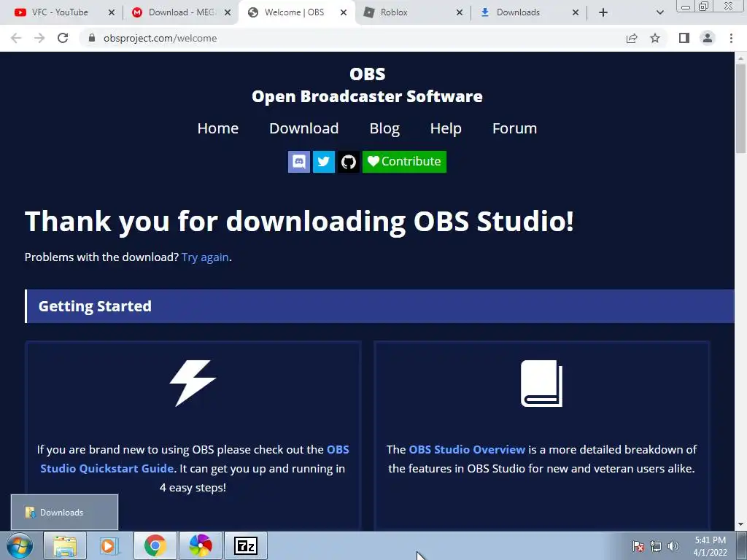Open the GitHub octocat icon link
Viewport: 747px width, 560px height.
pos(349,162)
